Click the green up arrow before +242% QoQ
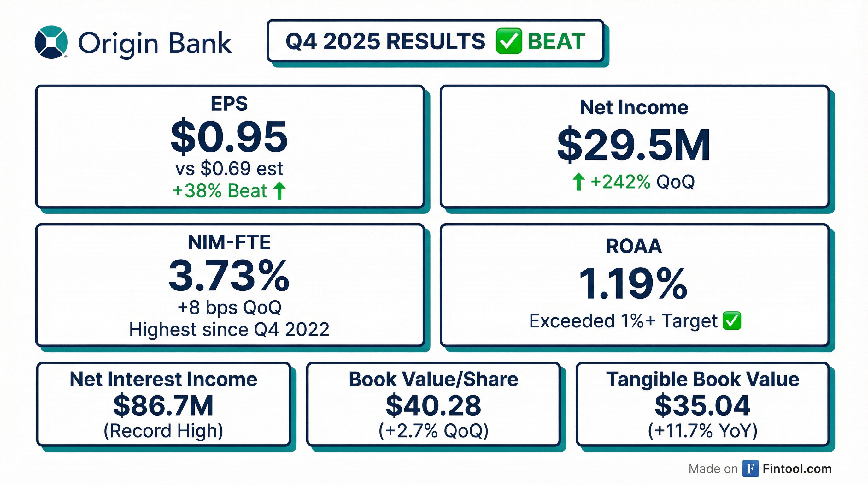This screenshot has height=485, width=868. click(578, 182)
